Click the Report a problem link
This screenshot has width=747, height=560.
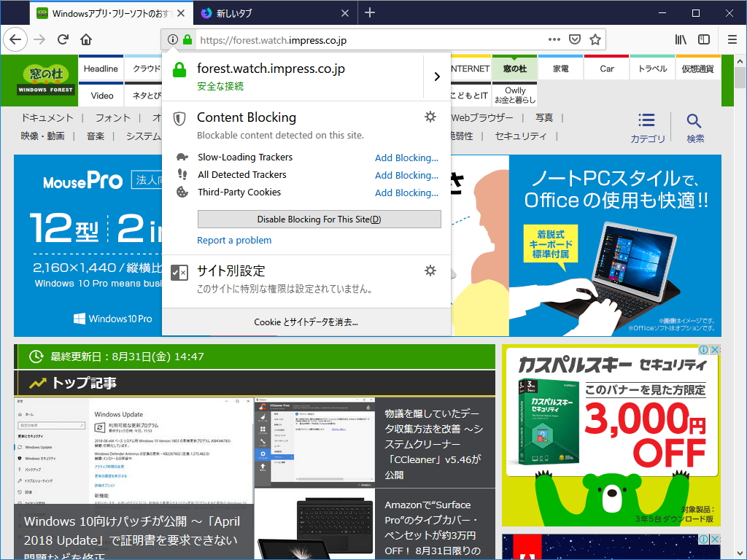click(x=234, y=240)
